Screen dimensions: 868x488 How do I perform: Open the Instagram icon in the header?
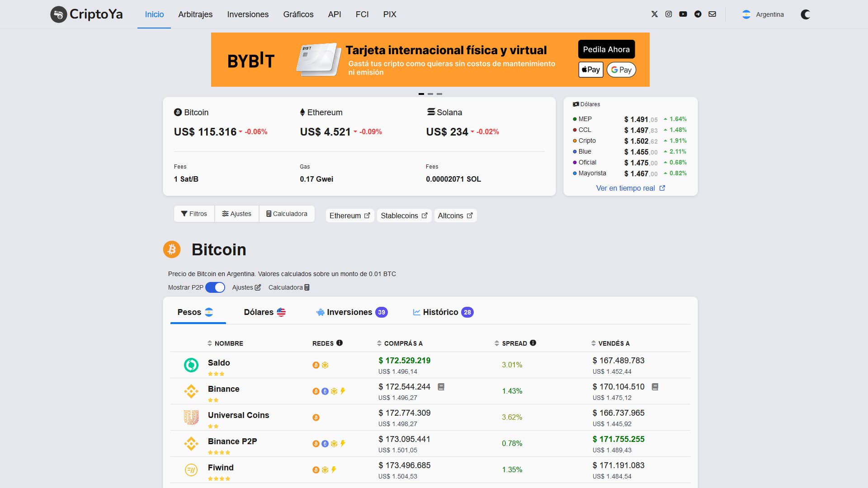(669, 14)
